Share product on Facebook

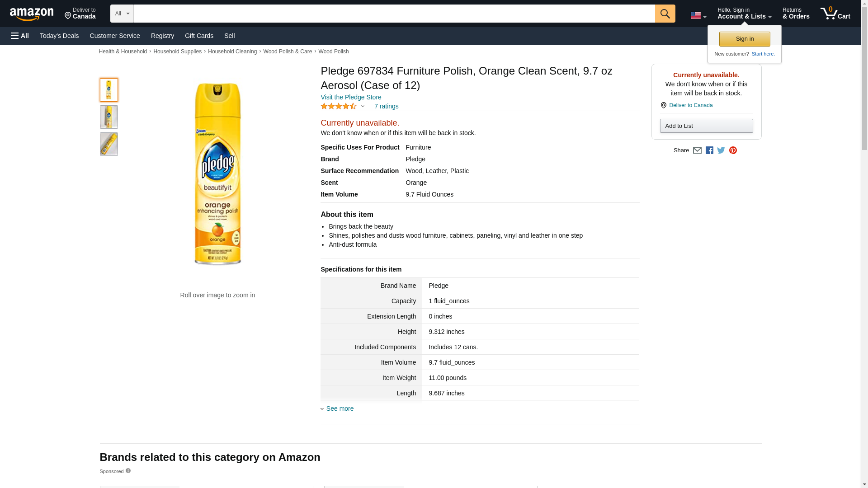click(709, 150)
